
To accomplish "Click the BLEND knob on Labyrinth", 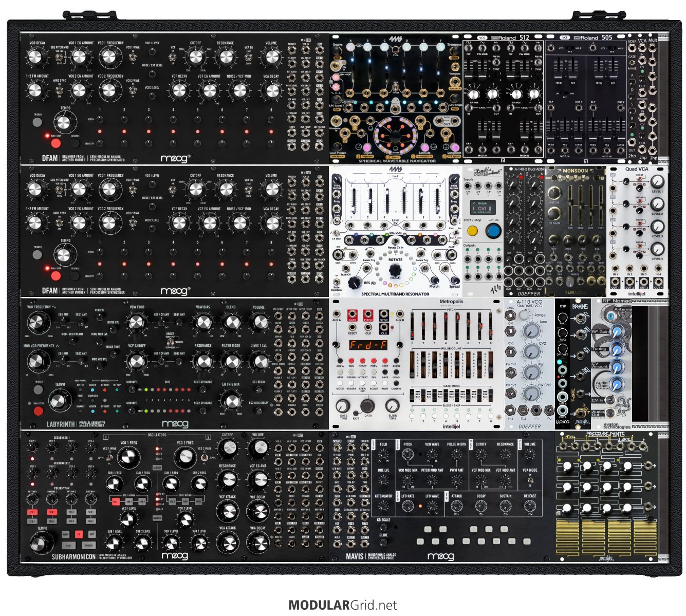I will click(232, 323).
